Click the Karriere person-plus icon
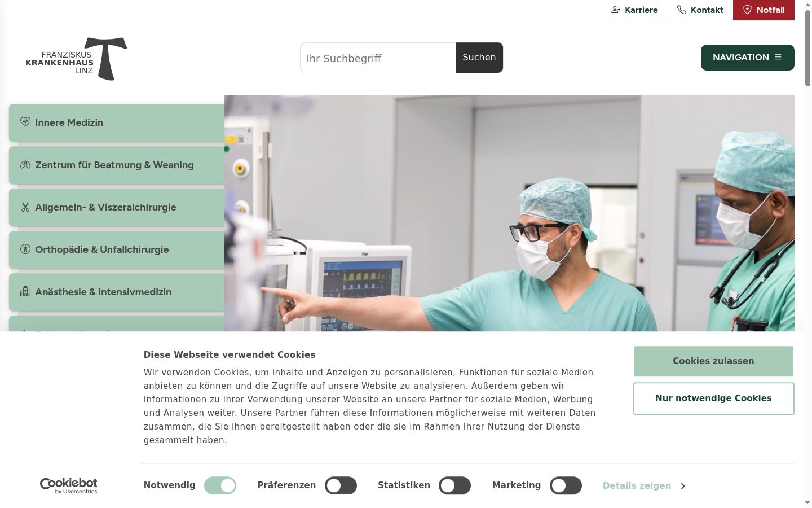812x508 pixels. click(x=616, y=10)
